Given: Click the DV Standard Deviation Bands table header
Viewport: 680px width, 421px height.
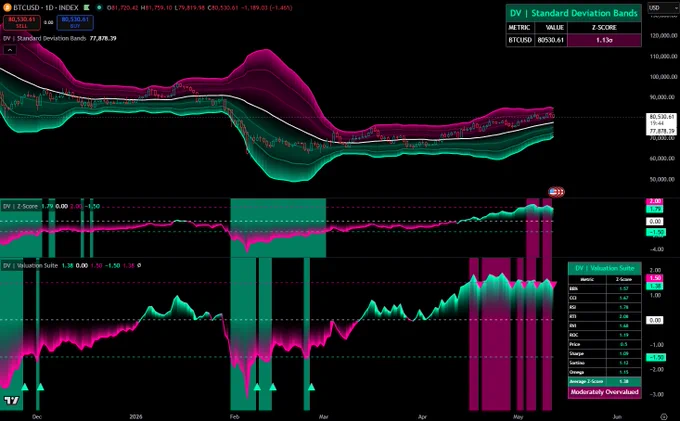Looking at the screenshot, I should click(x=573, y=13).
